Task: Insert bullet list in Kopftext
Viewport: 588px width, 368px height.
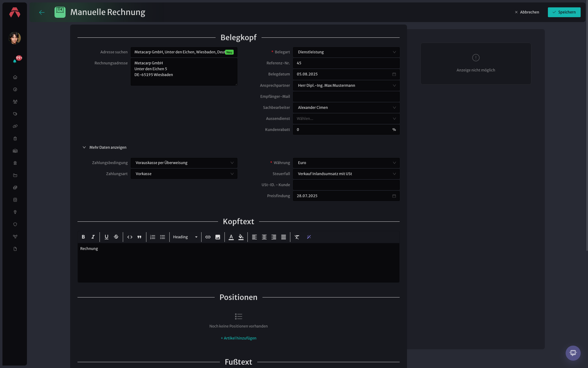Action: 163,237
